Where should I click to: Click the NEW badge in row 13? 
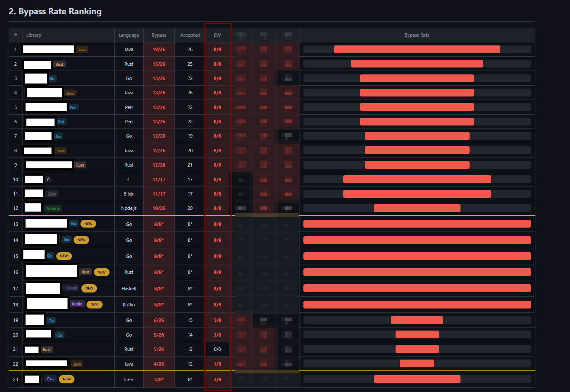click(88, 224)
